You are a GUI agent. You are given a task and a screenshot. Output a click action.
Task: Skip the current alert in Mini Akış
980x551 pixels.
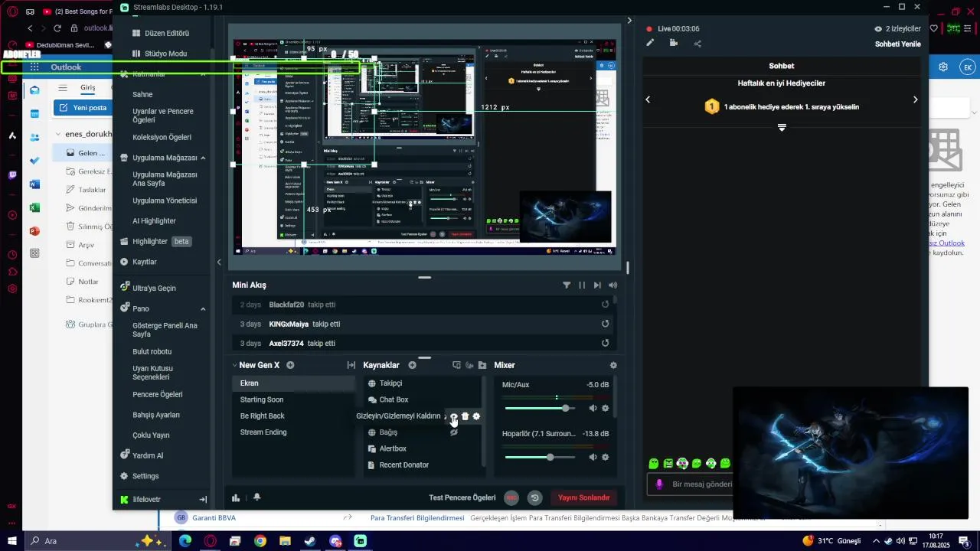[x=597, y=285]
